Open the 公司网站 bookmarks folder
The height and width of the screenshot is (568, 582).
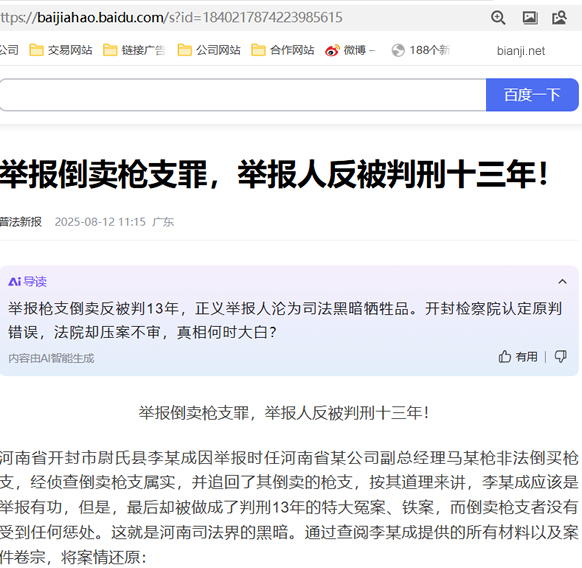(209, 50)
